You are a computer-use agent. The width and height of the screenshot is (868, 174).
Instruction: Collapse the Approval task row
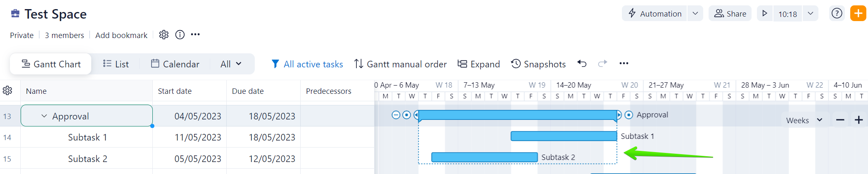(x=44, y=116)
